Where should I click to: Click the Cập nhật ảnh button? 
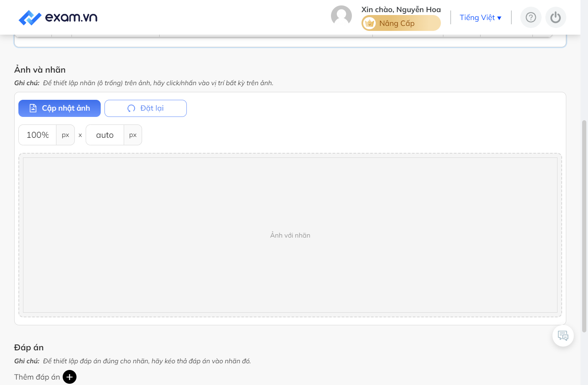[59, 108]
